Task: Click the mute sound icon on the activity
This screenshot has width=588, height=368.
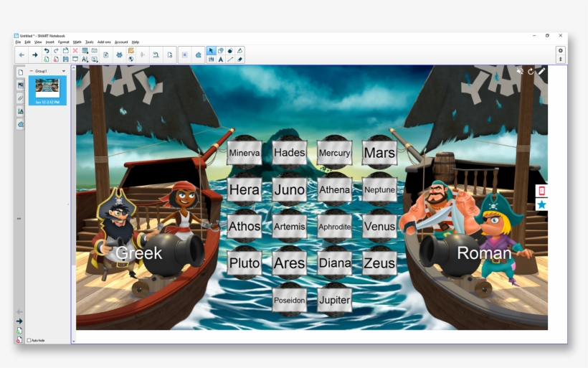Action: click(519, 71)
